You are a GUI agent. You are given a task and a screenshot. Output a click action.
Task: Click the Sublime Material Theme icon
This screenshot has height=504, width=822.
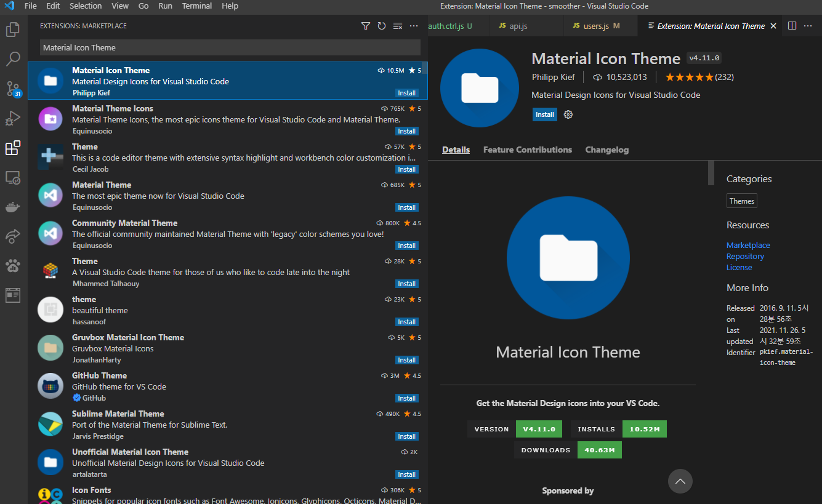tap(50, 424)
